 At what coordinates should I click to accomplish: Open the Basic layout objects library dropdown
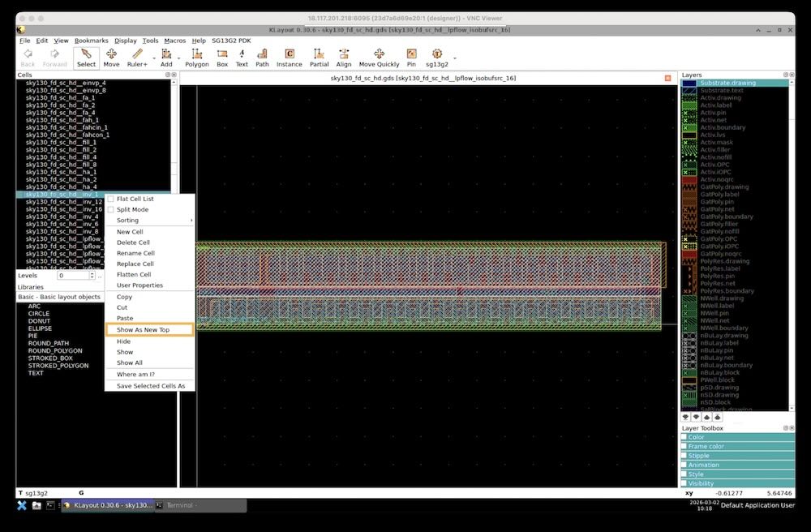click(58, 297)
